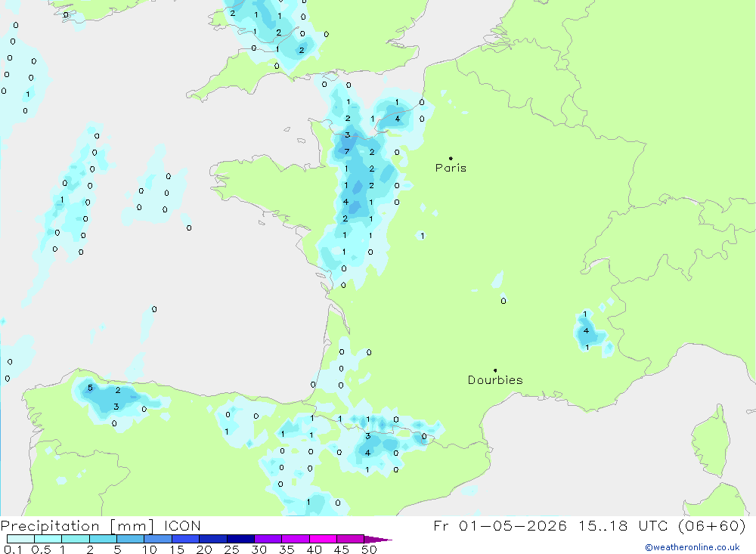Pick the 40–45 mm magenta legend swatch
Viewport: 756px width, 554px height.
pyautogui.click(x=323, y=539)
